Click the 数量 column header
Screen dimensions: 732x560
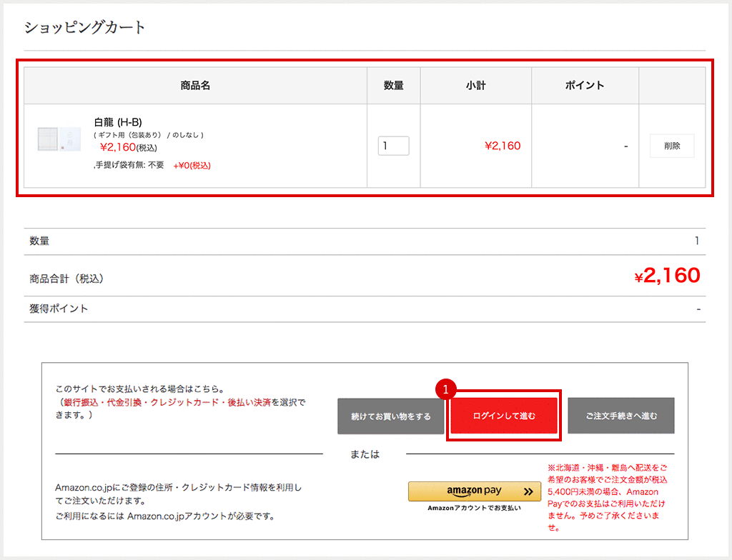394,85
